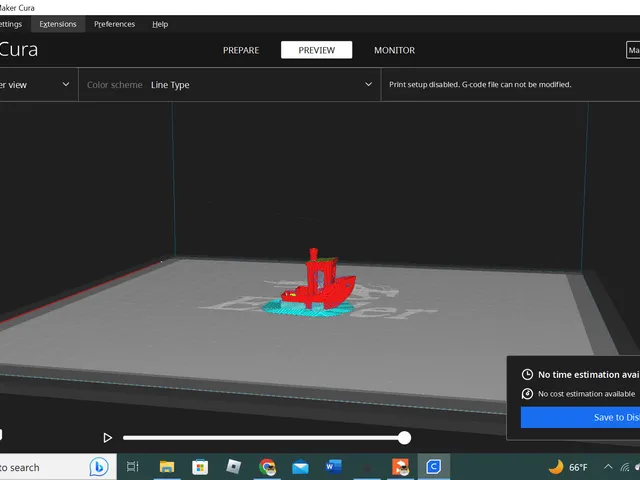Click the No time estimation text

tap(589, 374)
